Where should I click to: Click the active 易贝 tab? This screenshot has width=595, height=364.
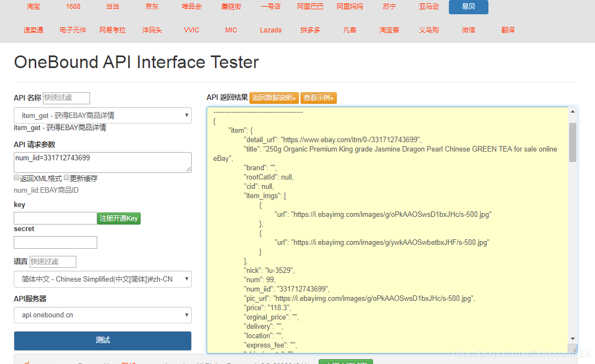pos(469,7)
